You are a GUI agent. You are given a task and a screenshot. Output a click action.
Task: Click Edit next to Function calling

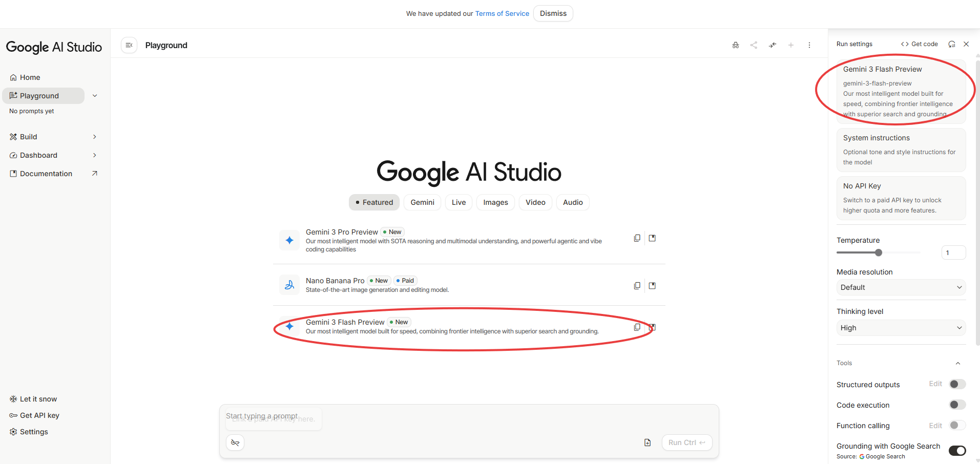(935, 426)
